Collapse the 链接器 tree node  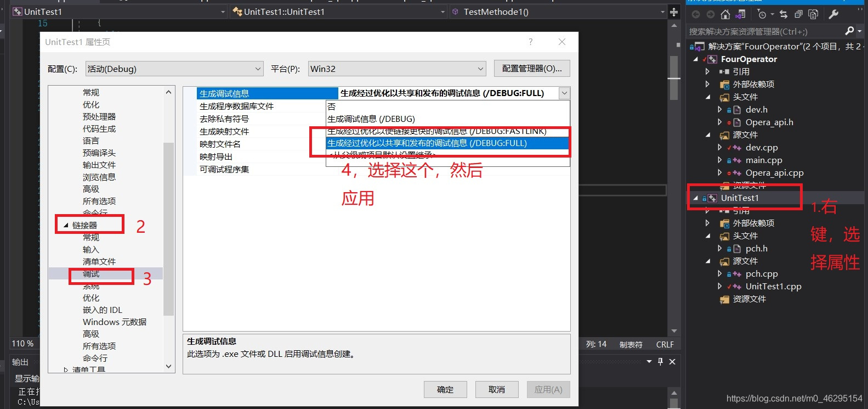click(x=66, y=225)
